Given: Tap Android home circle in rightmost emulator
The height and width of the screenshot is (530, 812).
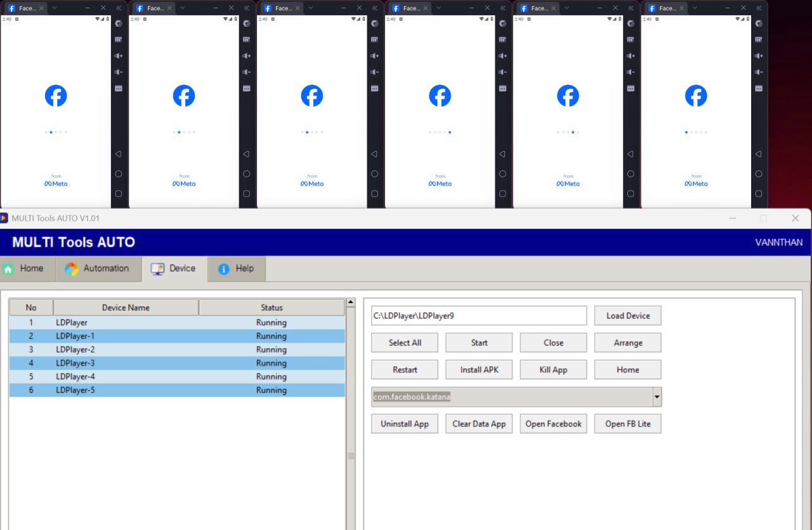Looking at the screenshot, I should pyautogui.click(x=758, y=174).
